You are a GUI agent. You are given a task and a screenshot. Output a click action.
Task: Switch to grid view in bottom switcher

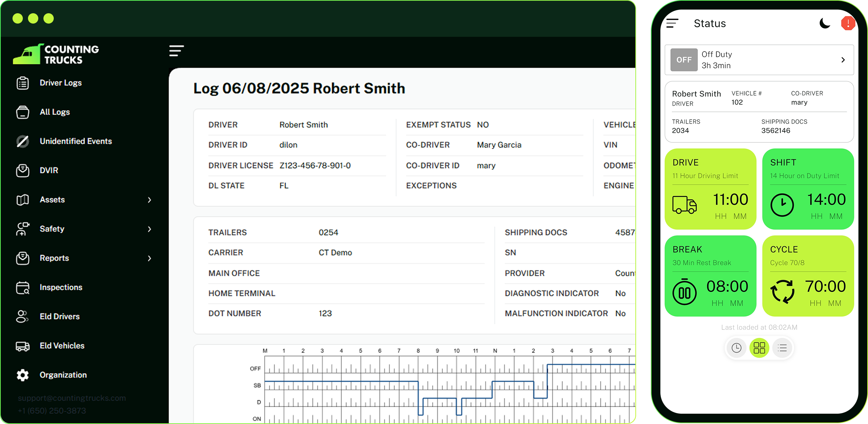759,348
